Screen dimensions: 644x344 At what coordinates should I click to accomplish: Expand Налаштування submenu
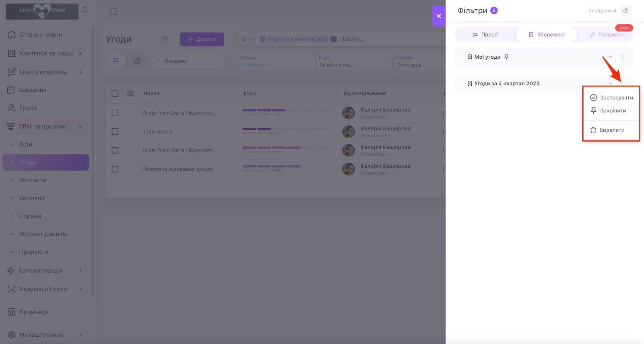click(x=80, y=334)
